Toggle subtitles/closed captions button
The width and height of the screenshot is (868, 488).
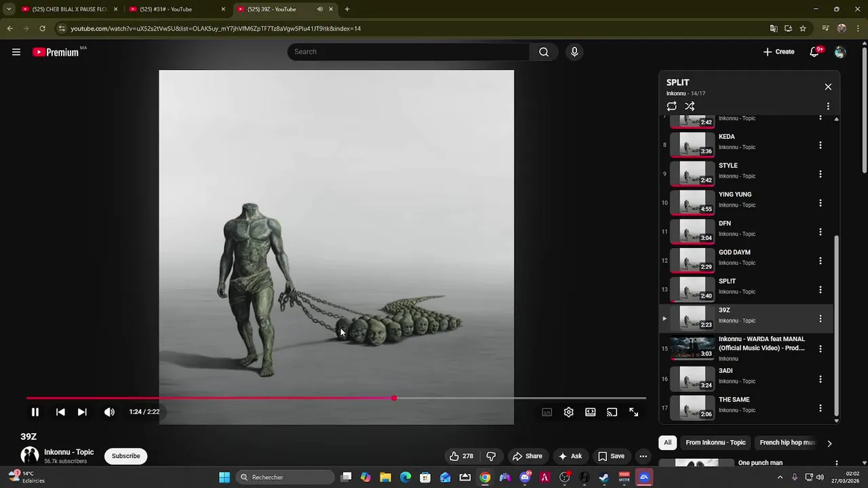coord(547,412)
